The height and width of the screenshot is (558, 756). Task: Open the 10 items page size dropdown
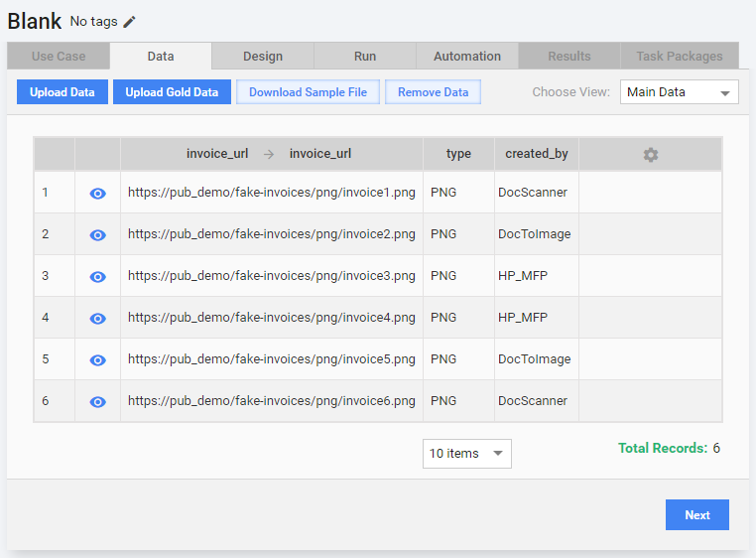click(466, 454)
